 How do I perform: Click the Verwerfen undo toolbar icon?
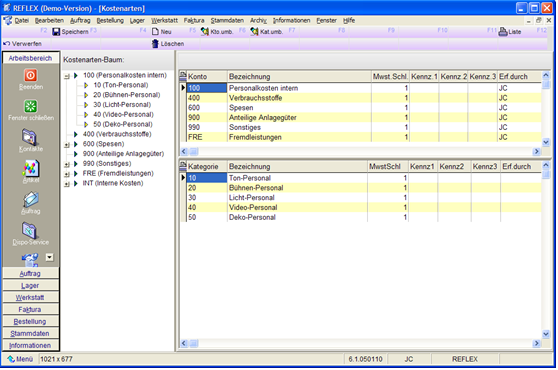[x=6, y=43]
